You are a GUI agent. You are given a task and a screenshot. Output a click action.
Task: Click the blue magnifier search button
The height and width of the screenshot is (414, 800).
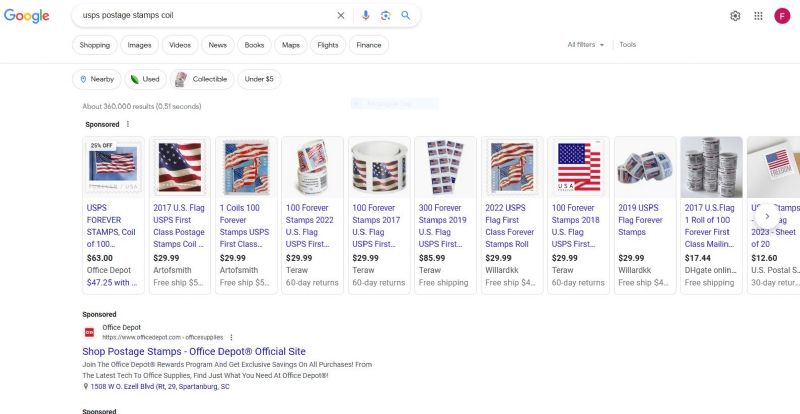coord(405,16)
